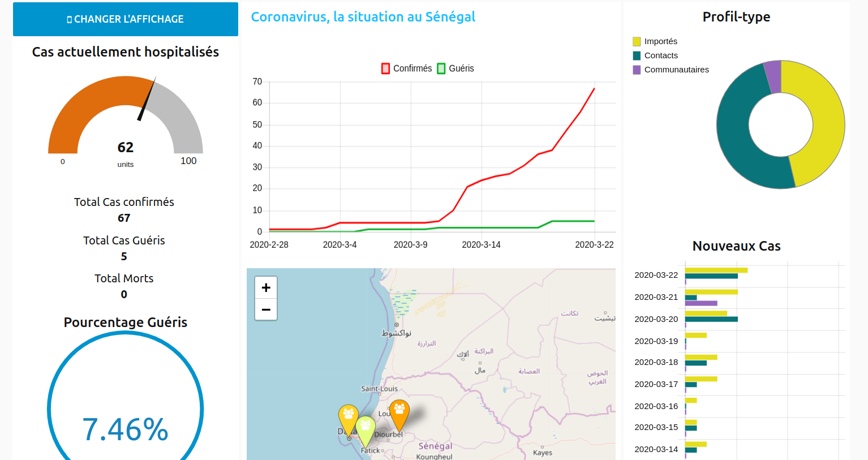Click the 2020-03-17 yellow bar
The width and height of the screenshot is (868, 460).
701,379
